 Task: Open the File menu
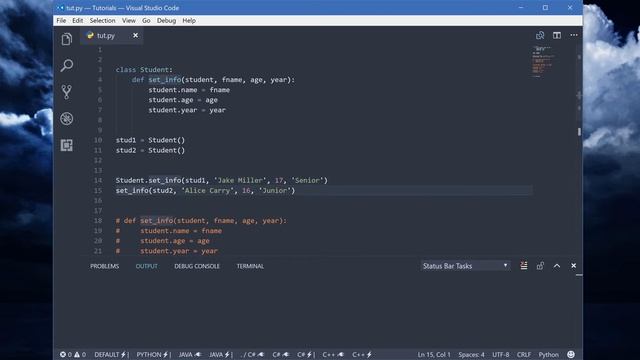pyautogui.click(x=61, y=20)
